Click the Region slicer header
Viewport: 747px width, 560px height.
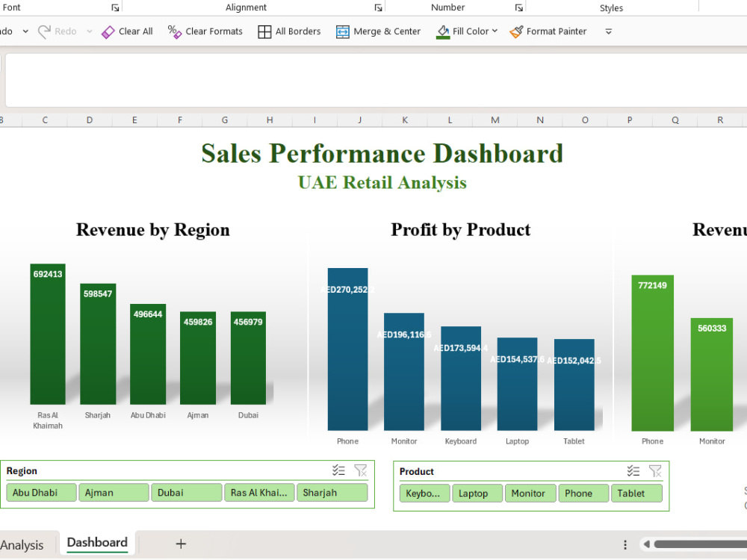click(x=22, y=470)
